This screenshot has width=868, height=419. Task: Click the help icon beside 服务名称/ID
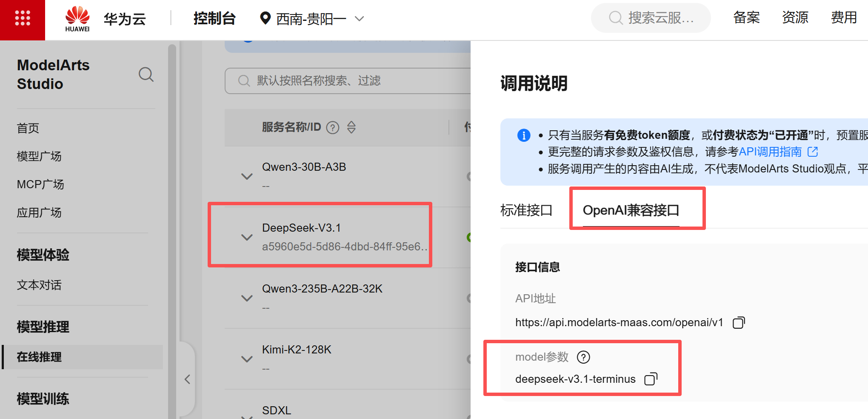[333, 127]
